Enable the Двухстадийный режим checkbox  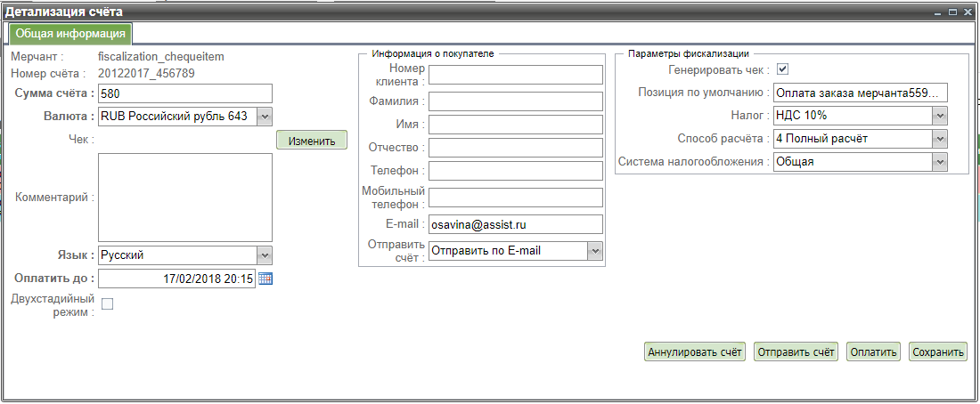pyautogui.click(x=108, y=304)
